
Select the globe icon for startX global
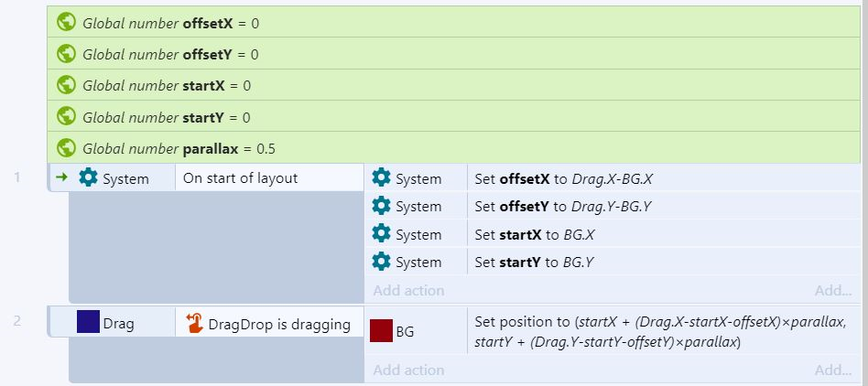(x=66, y=85)
